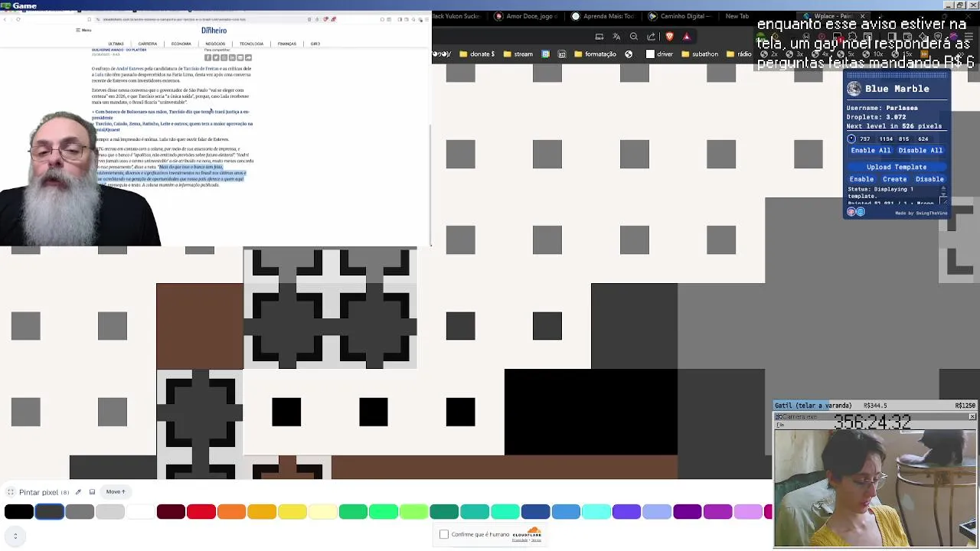The height and width of the screenshot is (551, 980).
Task: Open CARREIRA section on Dinheiro site
Action: tap(148, 44)
